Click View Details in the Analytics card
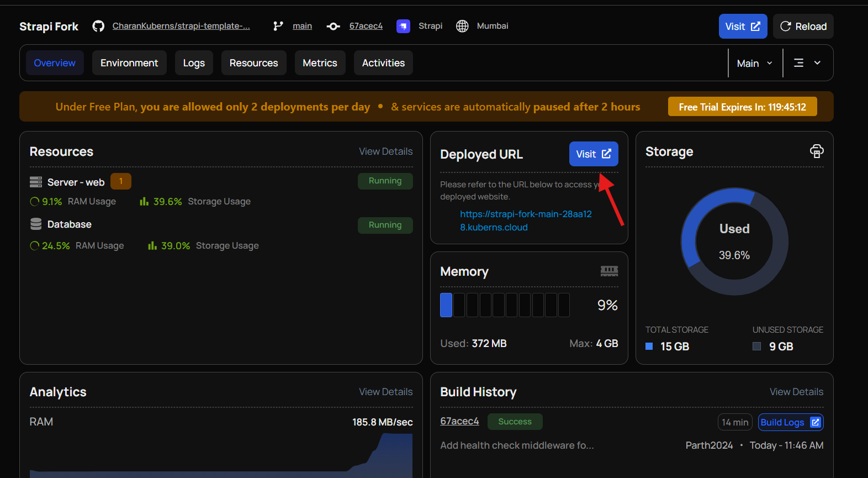 (385, 392)
